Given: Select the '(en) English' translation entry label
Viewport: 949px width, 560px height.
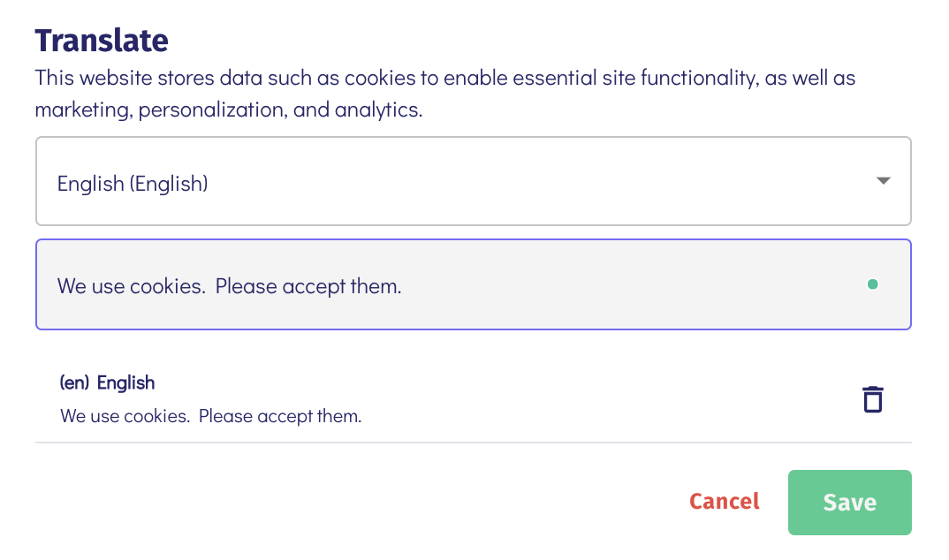Looking at the screenshot, I should [x=107, y=382].
